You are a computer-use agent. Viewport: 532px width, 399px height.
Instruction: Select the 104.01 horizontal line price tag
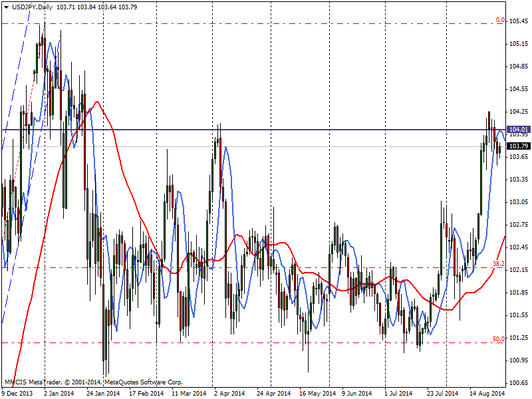519,129
